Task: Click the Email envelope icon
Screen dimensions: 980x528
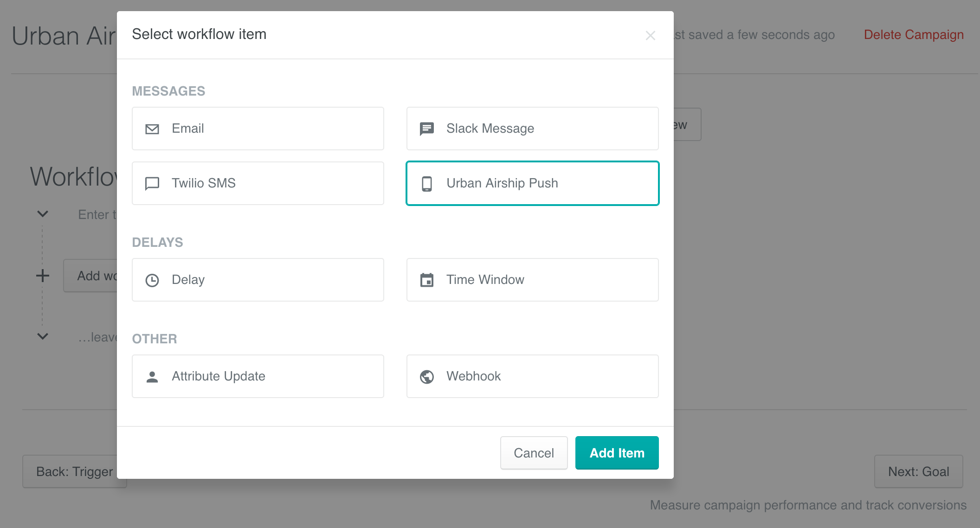Action: click(152, 129)
